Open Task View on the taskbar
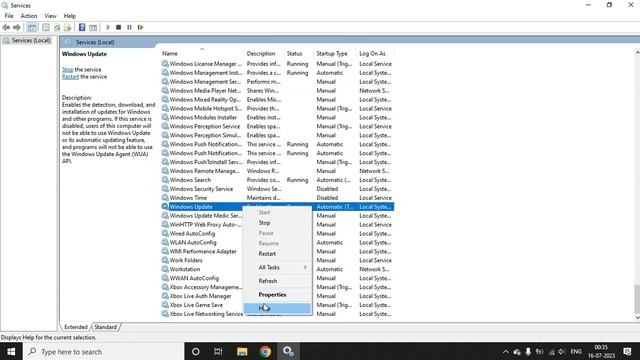This screenshot has height=360, width=640. coord(218,351)
